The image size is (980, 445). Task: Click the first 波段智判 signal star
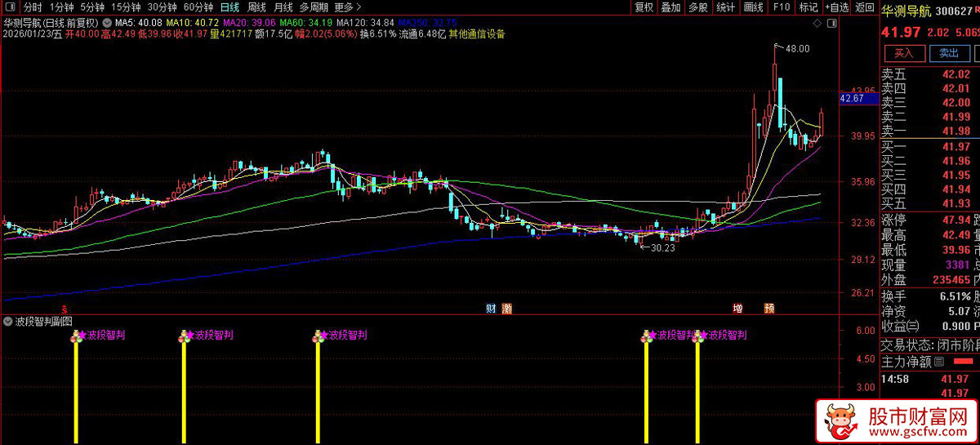click(x=83, y=335)
